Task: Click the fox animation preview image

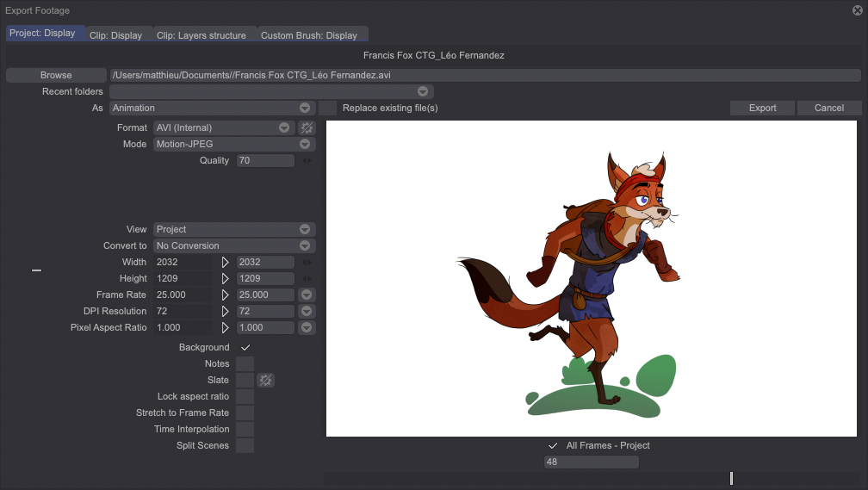Action: 592,278
